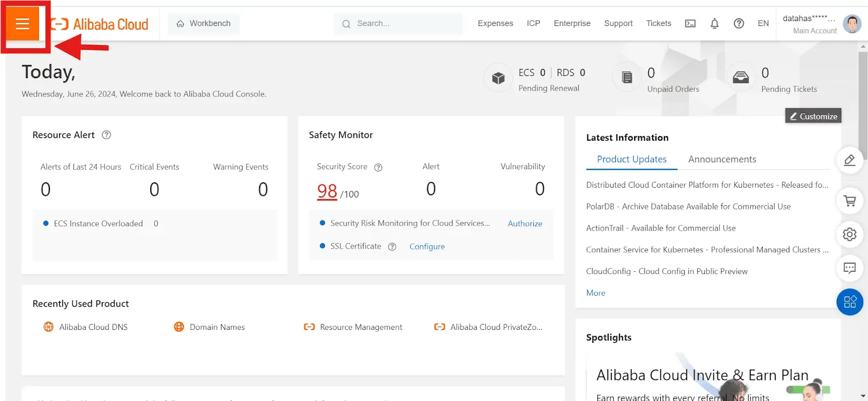Open the Enterprise menu
868x401 pixels.
click(x=572, y=23)
